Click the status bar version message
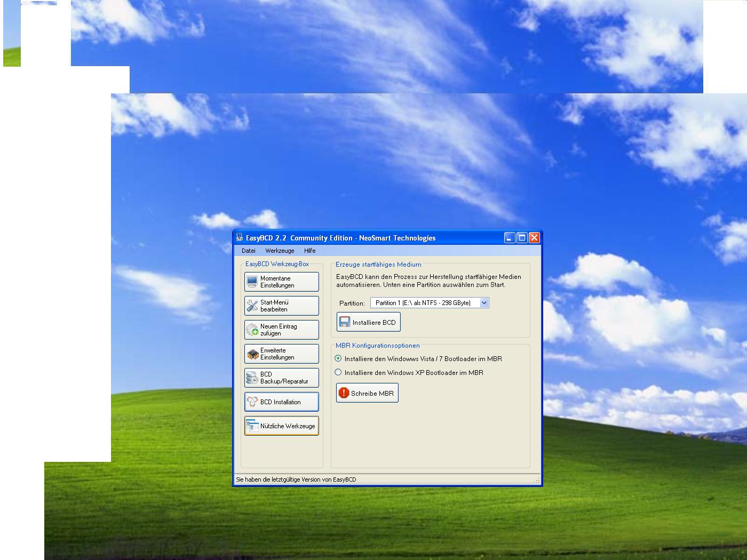The image size is (747, 560). (296, 479)
